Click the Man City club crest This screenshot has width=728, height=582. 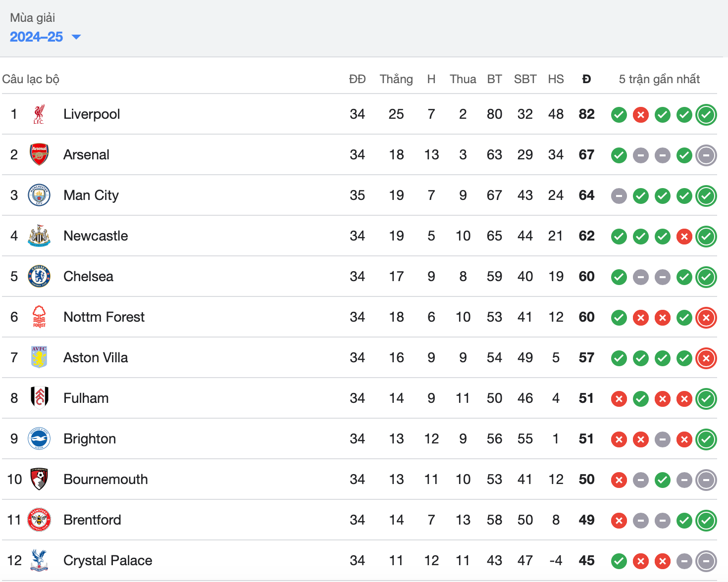39,195
